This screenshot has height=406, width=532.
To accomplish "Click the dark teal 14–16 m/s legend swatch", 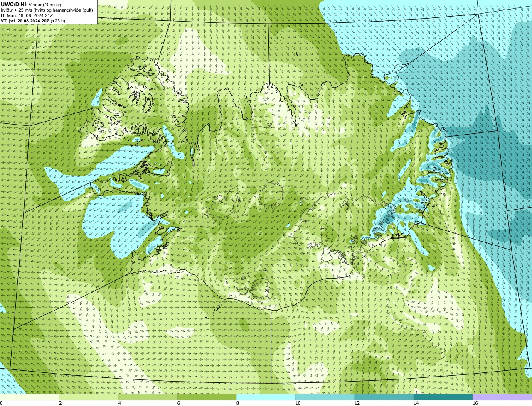I will tap(443, 397).
